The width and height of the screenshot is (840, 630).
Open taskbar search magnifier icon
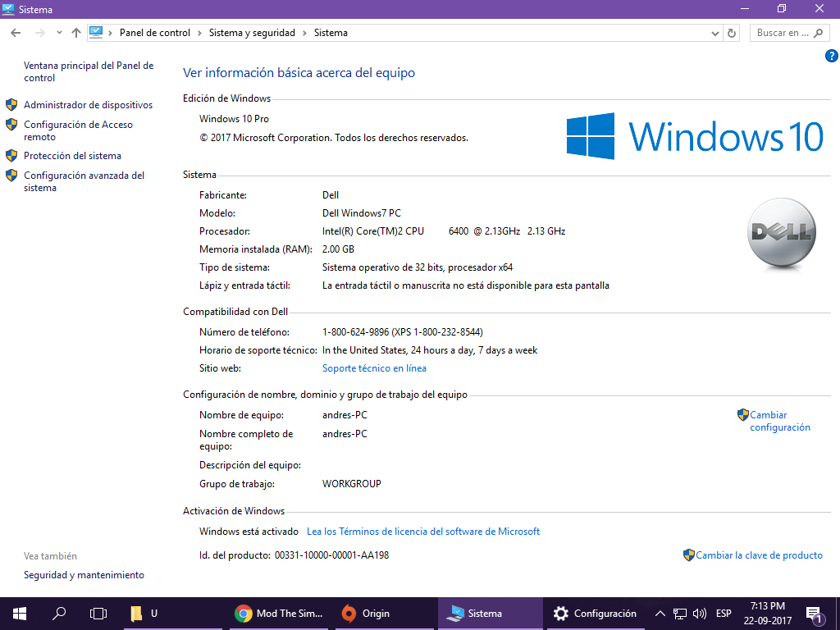pos(59,613)
